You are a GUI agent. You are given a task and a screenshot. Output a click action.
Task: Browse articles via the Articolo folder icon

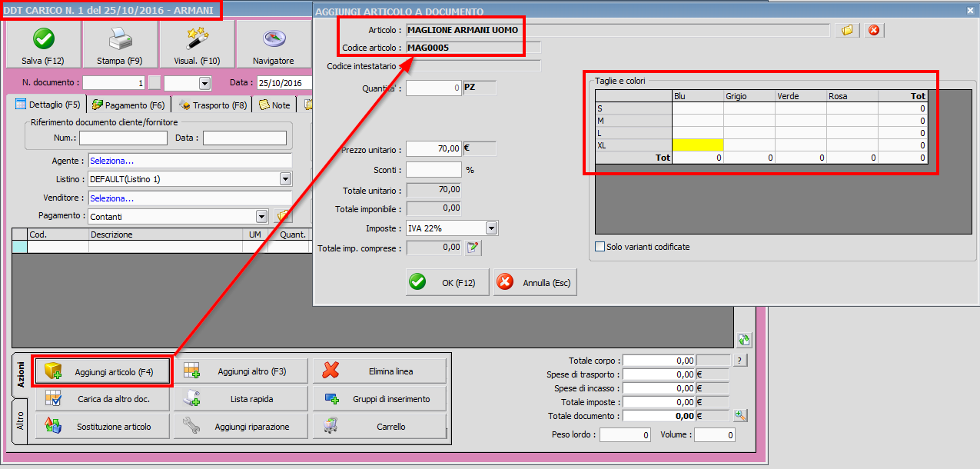tap(848, 30)
